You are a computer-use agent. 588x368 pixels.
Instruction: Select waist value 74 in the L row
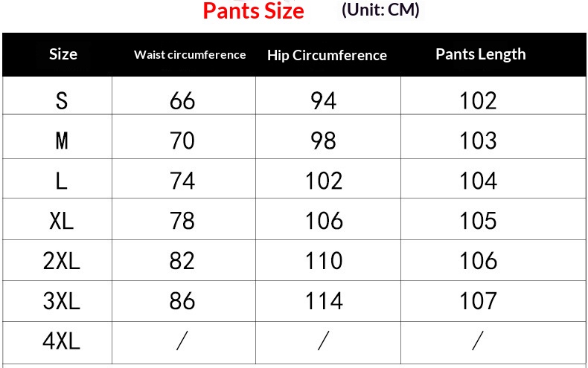pyautogui.click(x=182, y=181)
